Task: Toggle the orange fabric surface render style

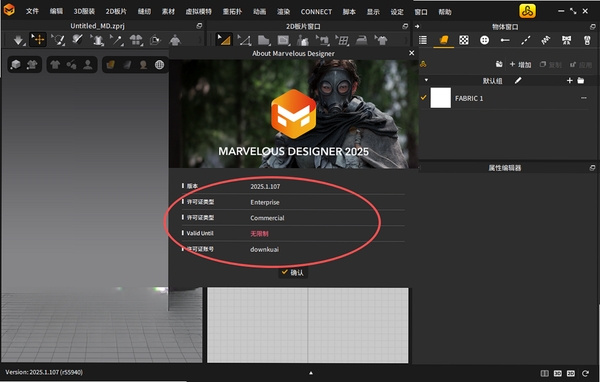Action: [x=111, y=65]
